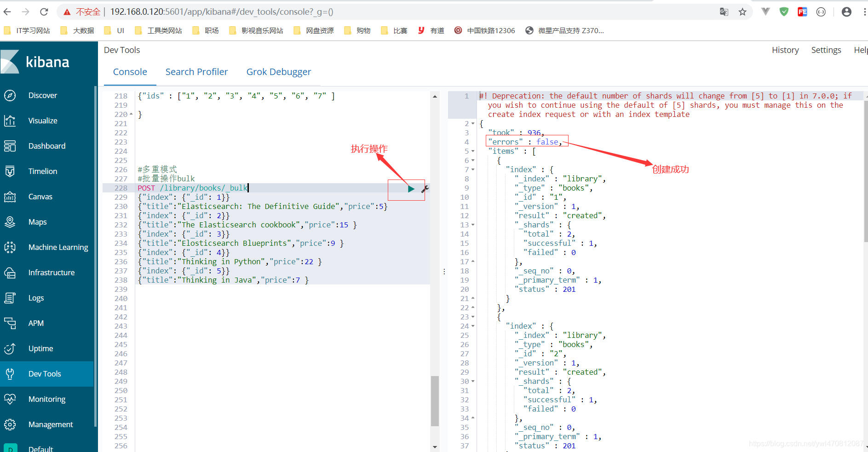Screen dimensions: 868x452
Task: Collapse the _shards object in the response
Action: (x=473, y=225)
